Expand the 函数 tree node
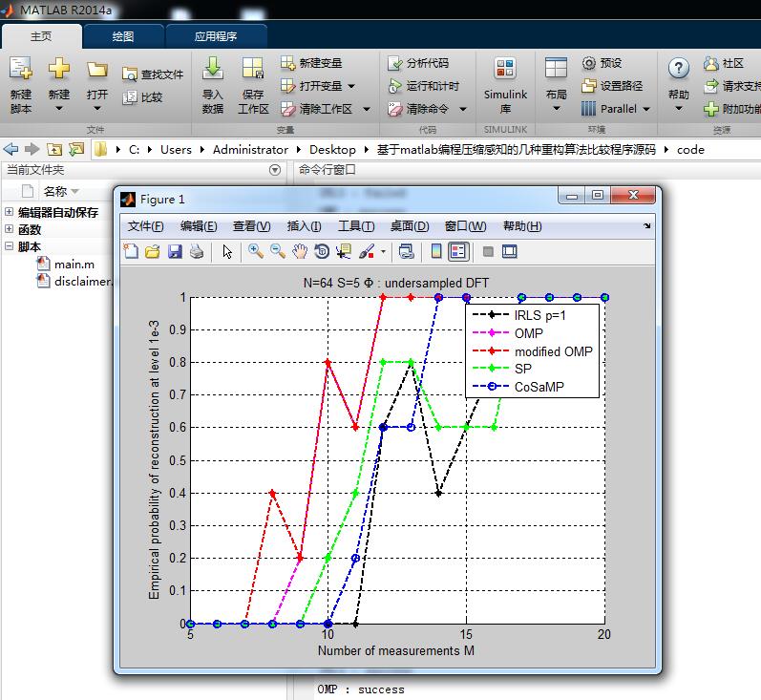Image resolution: width=761 pixels, height=700 pixels. click(x=9, y=228)
